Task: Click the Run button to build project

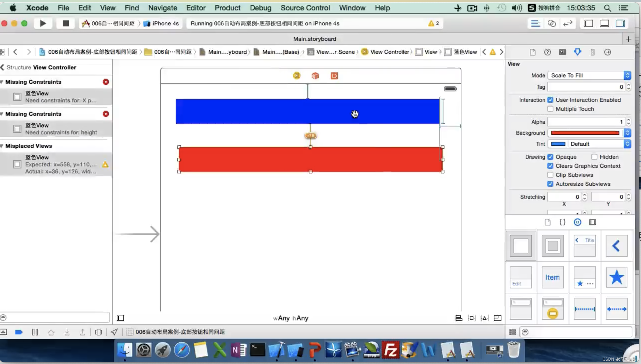Action: coord(43,23)
